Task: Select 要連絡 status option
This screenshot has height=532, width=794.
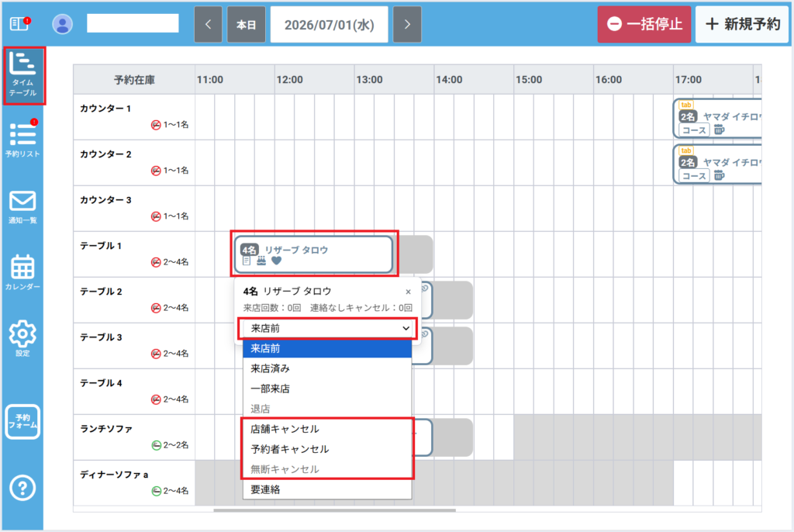Action: [x=327, y=489]
